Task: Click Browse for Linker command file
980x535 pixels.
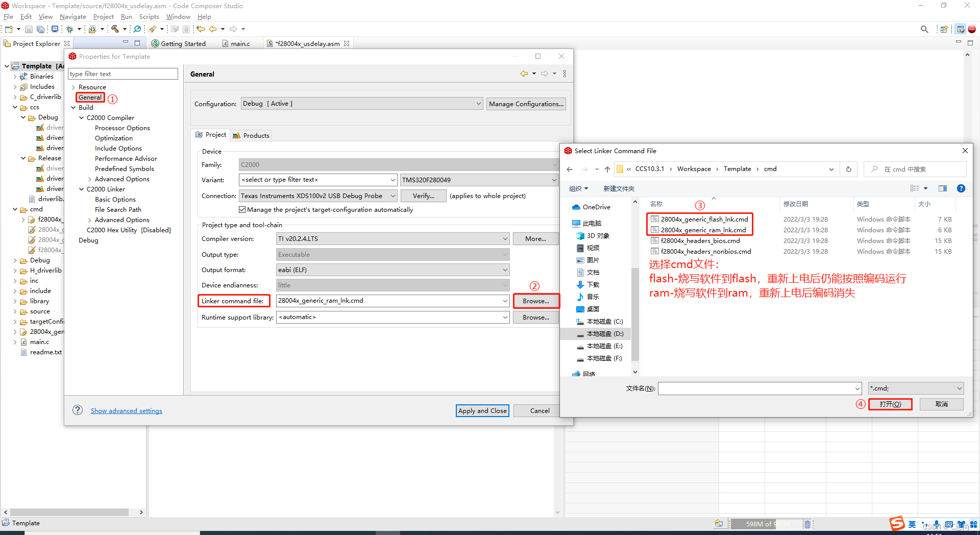Action: click(536, 301)
